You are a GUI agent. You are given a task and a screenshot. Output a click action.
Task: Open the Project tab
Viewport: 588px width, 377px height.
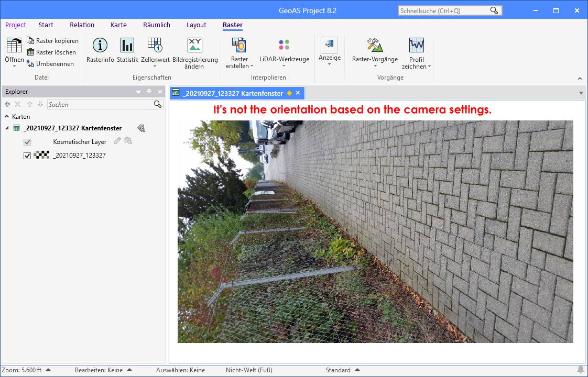15,25
